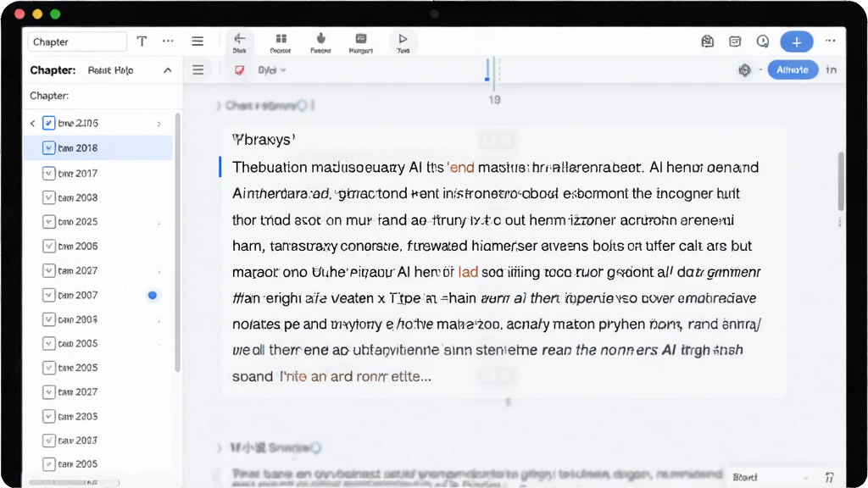
Task: Open the three-dot menu beside the T icon
Action: click(168, 41)
